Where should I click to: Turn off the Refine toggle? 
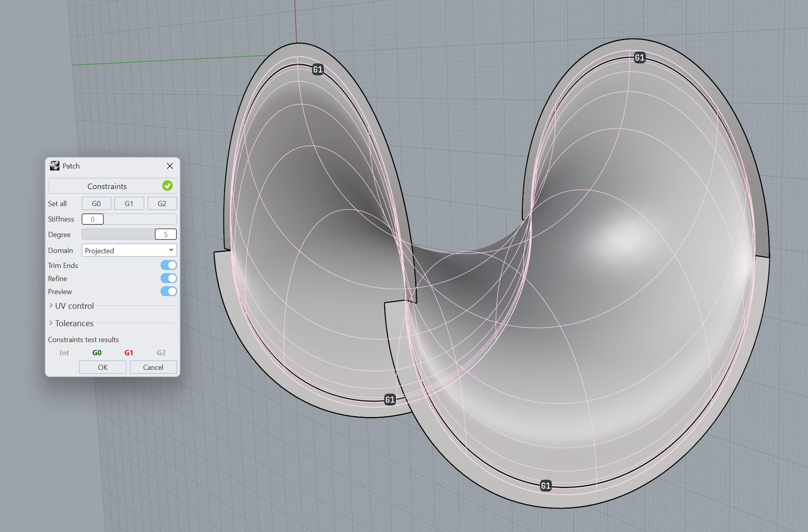(x=169, y=278)
